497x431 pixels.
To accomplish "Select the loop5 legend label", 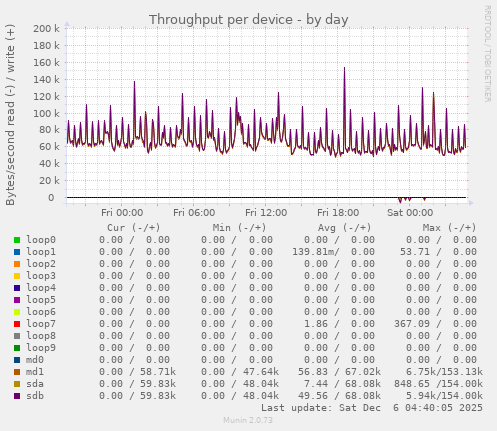I will coord(41,300).
